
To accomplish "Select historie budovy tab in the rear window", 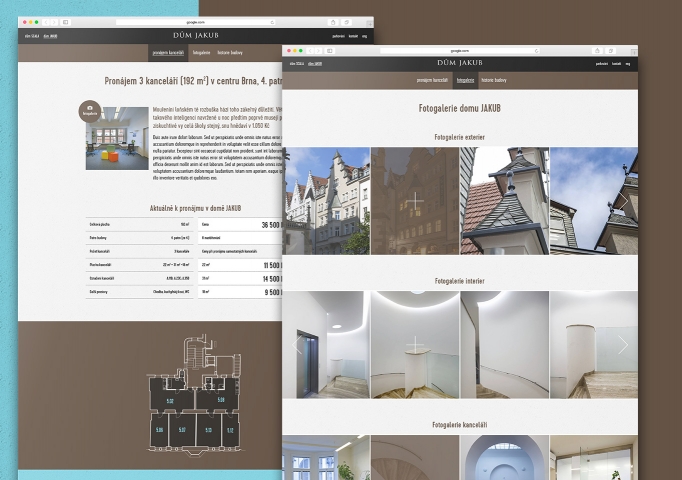I will click(x=230, y=53).
